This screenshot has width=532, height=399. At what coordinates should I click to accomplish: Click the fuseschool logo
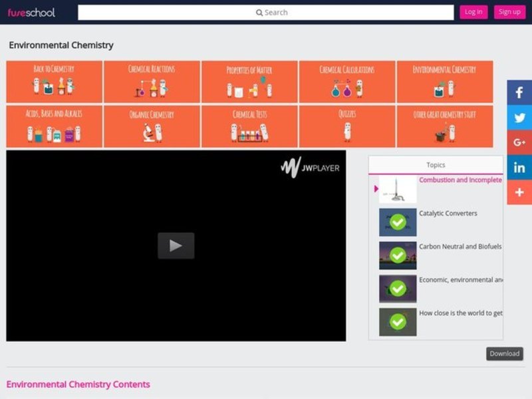(x=31, y=12)
